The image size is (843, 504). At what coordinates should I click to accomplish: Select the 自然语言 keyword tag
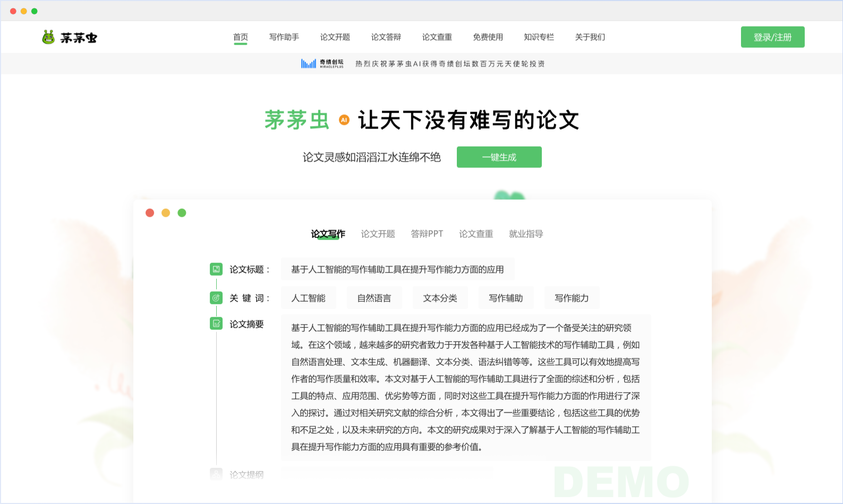coord(374,298)
